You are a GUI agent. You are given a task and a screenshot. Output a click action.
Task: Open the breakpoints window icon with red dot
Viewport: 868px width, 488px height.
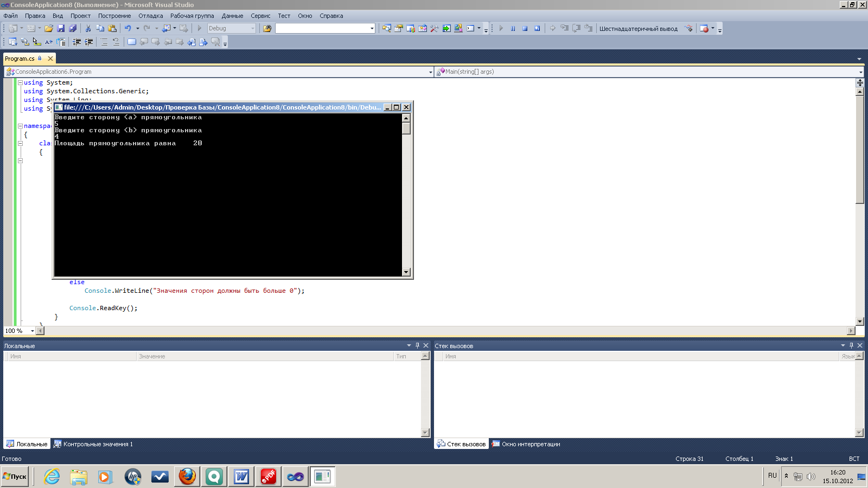[704, 28]
